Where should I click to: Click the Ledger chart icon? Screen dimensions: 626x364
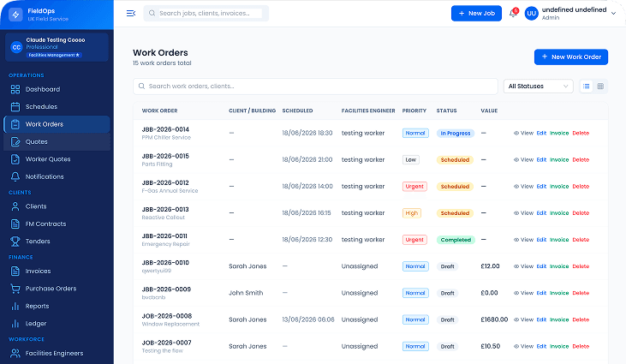point(15,323)
